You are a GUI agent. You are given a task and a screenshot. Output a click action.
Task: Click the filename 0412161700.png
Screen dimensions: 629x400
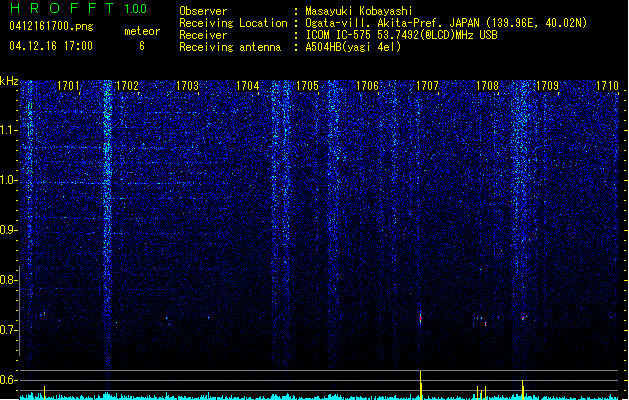pyautogui.click(x=51, y=26)
